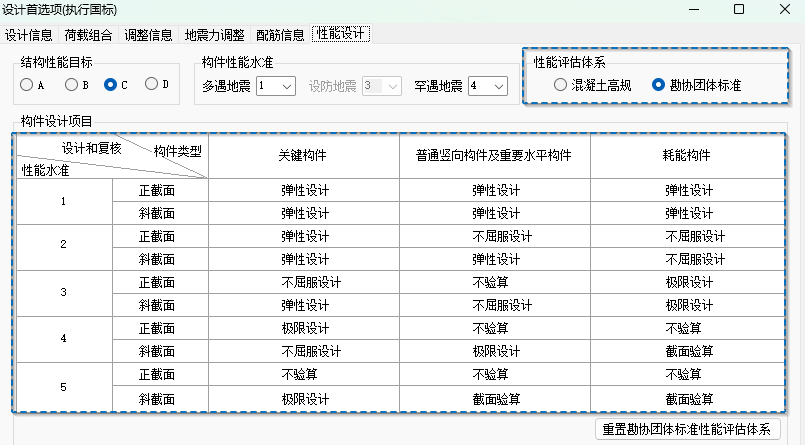The image size is (805, 445).
Task: Choose the 勘协团体标准 radio option
Action: (x=659, y=86)
